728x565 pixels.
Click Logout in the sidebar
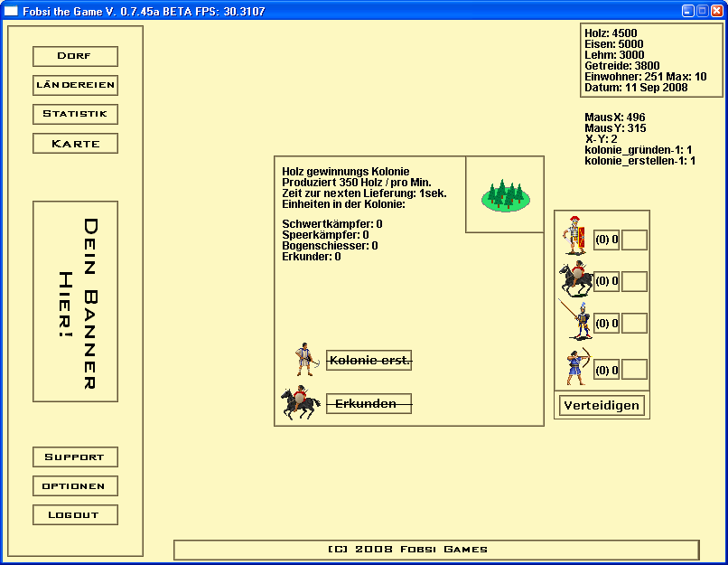pyautogui.click(x=75, y=514)
